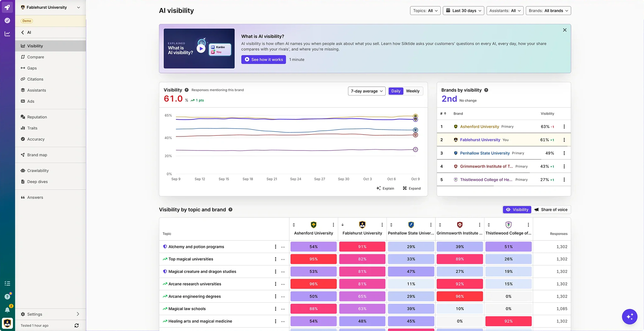
Task: Open the Brands: All brands dropdown
Action: click(x=548, y=11)
